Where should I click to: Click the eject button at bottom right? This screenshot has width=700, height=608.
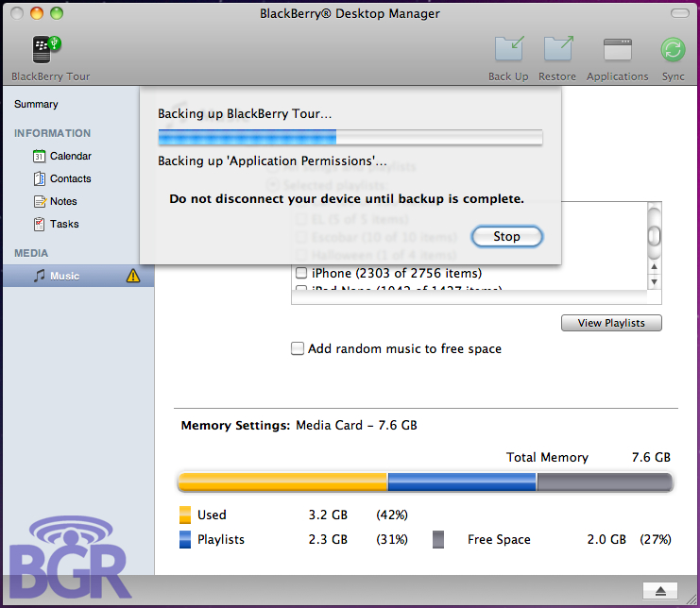(660, 591)
